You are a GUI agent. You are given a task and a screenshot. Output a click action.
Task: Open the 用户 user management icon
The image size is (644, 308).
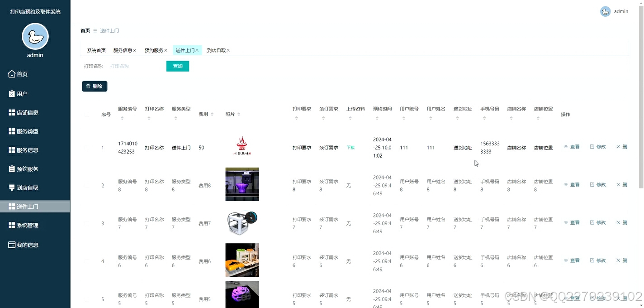pyautogui.click(x=11, y=93)
